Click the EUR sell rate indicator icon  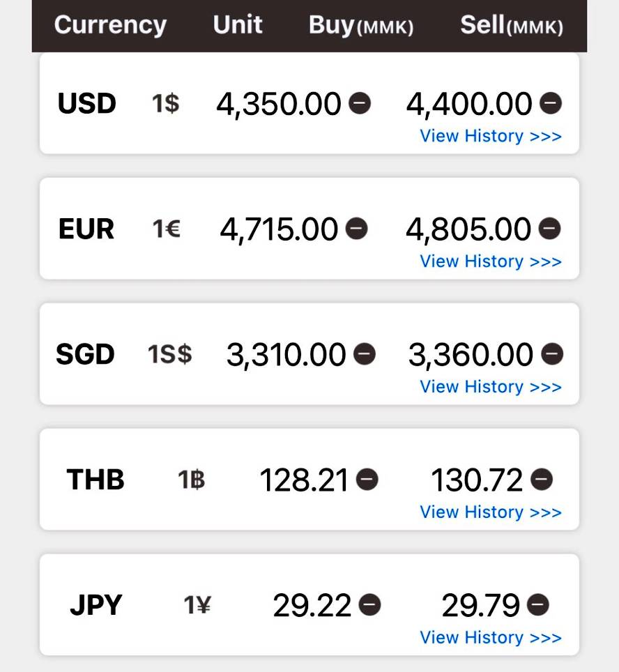tap(549, 229)
